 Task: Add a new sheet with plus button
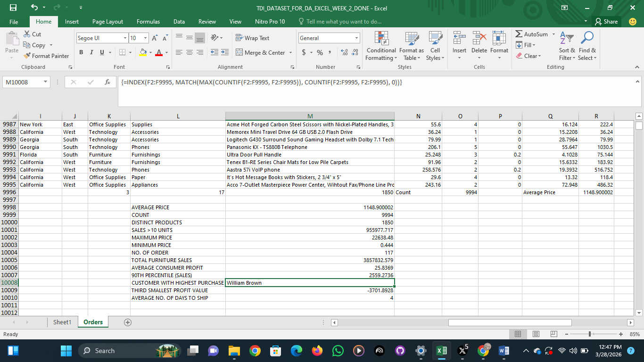127,322
